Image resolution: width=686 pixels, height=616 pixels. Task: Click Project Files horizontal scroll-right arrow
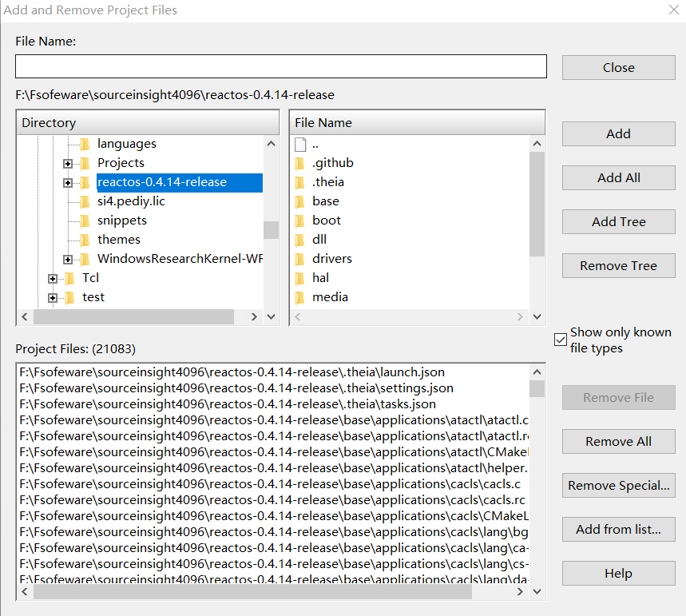520,591
